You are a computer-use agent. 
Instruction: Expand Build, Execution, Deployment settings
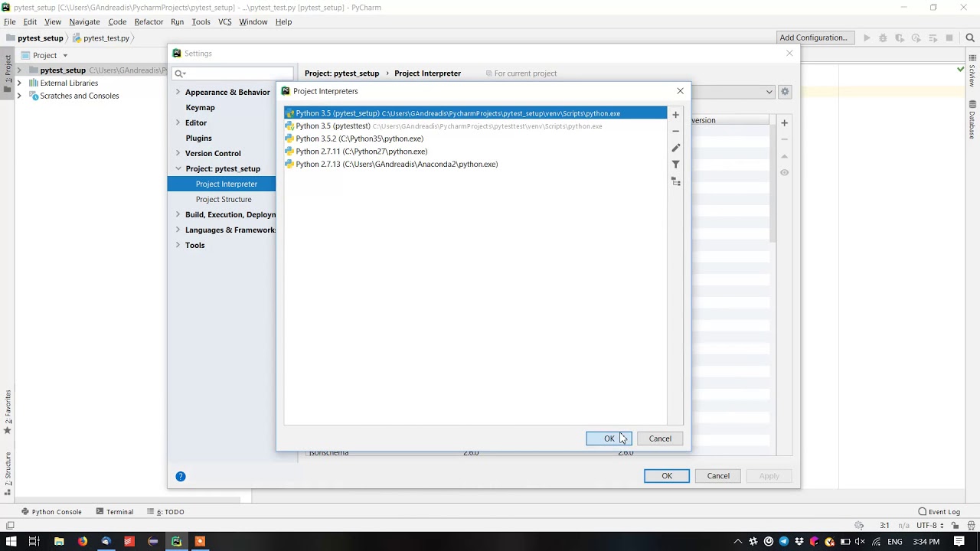point(178,214)
